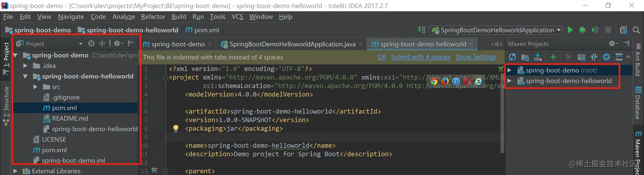The height and width of the screenshot is (175, 644).
Task: Download sources and documentation Maven icon
Action: [x=538, y=57]
